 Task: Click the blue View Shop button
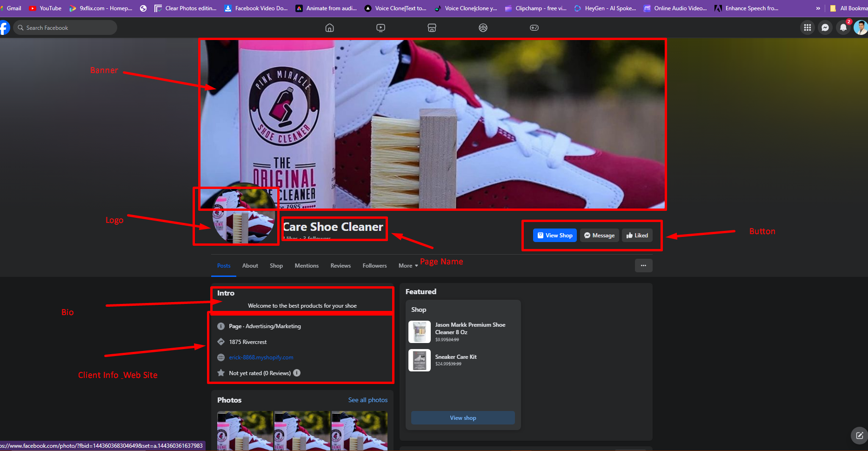(x=554, y=236)
